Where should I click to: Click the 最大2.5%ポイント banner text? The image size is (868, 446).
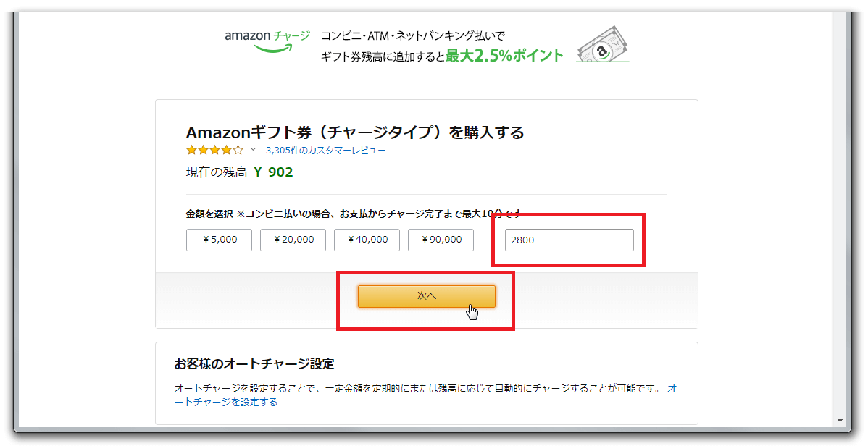pos(504,56)
